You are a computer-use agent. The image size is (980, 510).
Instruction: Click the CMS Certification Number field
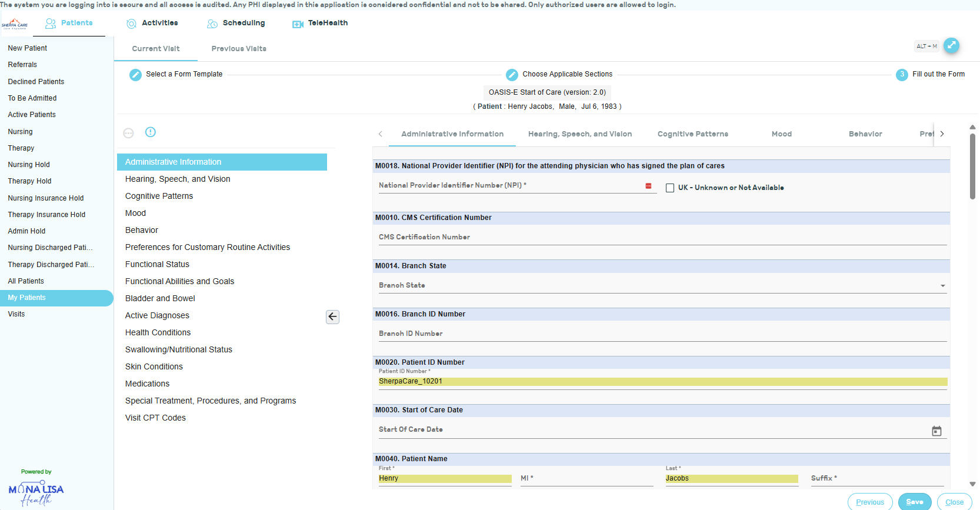click(662, 238)
